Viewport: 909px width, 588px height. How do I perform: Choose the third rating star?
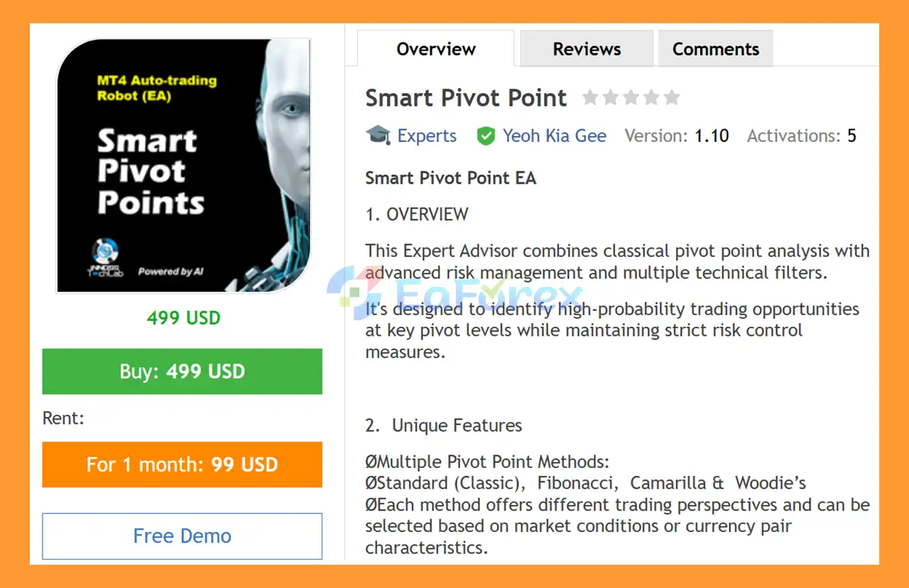coord(631,98)
